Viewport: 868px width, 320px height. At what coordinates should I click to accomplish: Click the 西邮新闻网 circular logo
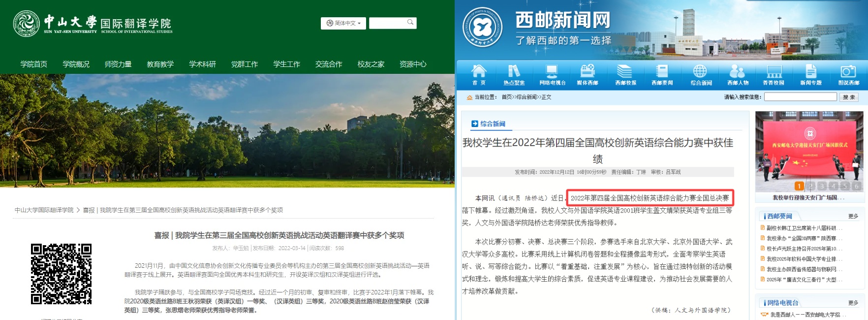coord(483,27)
